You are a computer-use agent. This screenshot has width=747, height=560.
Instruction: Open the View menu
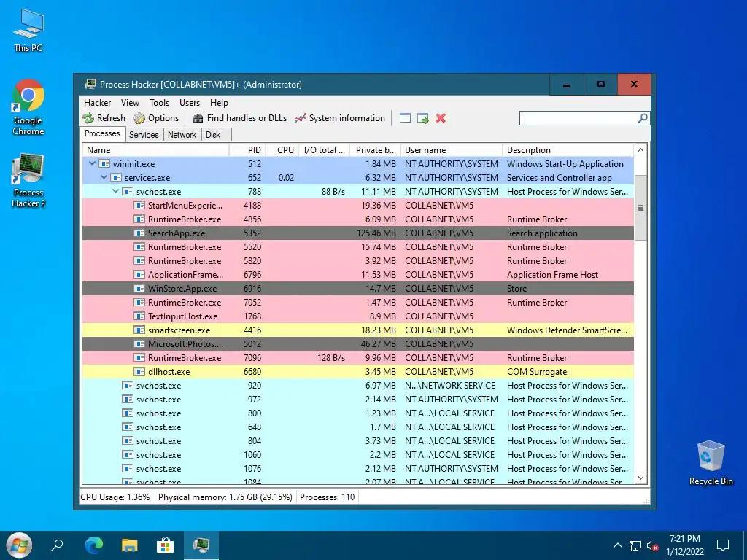coord(130,102)
